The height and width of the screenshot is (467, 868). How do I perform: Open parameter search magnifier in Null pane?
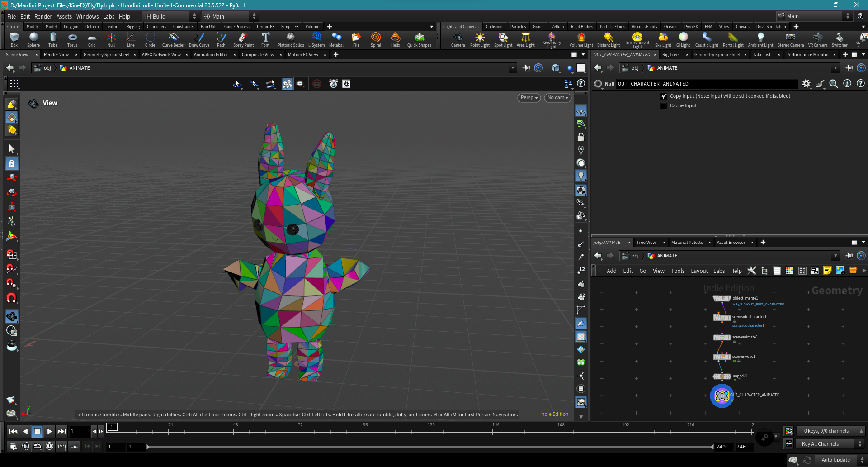pos(834,84)
